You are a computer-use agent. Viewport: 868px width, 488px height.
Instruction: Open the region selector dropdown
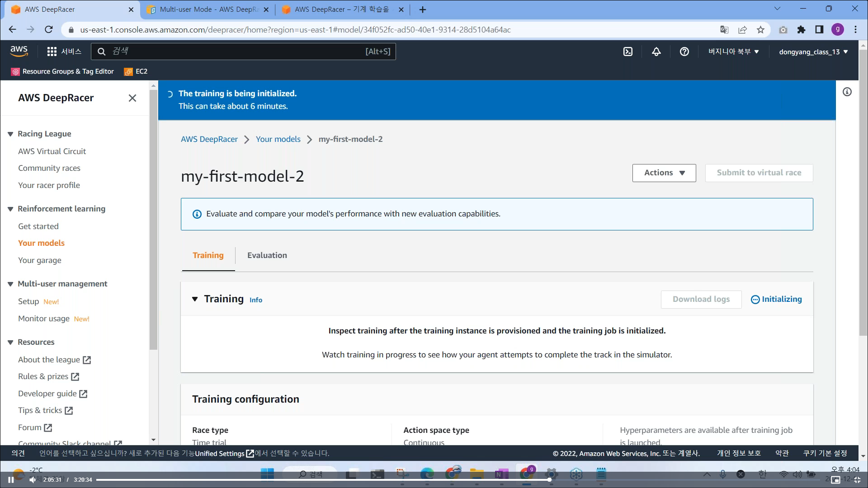pyautogui.click(x=733, y=52)
